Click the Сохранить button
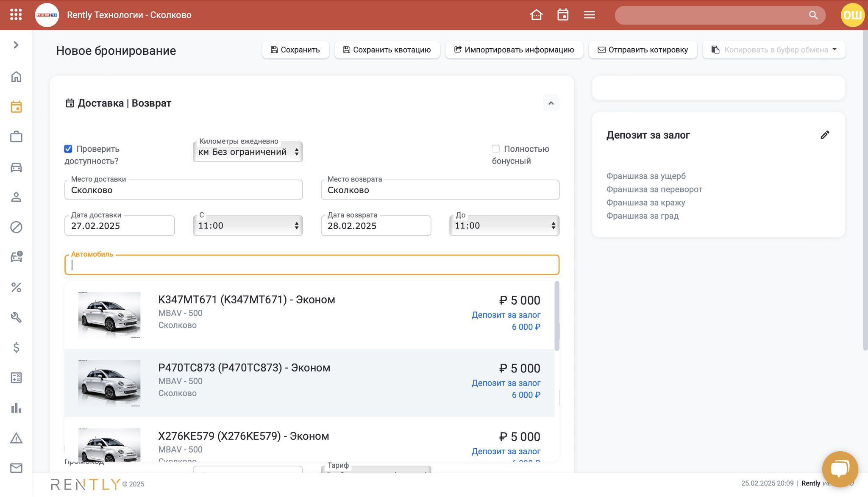The width and height of the screenshot is (868, 497). tap(295, 50)
